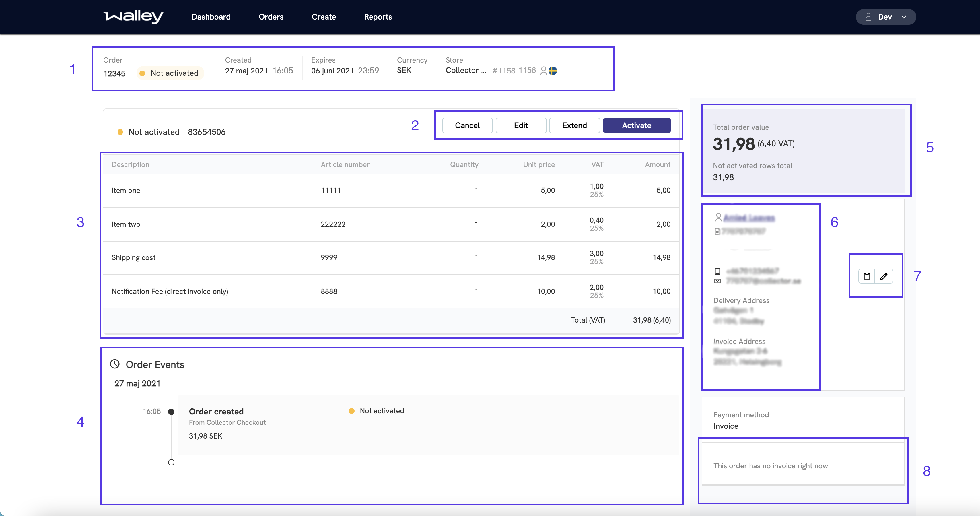Click the user avatar icon beside Dev
Image resolution: width=980 pixels, height=516 pixels.
pos(868,17)
